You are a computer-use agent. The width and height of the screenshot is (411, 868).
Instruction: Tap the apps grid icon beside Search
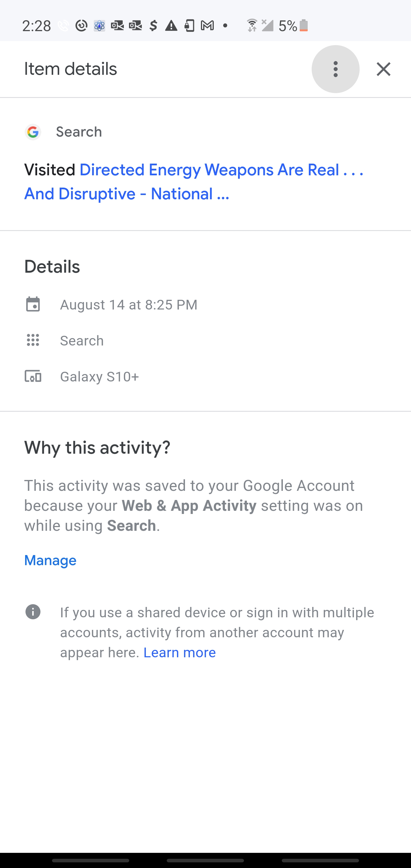point(33,340)
